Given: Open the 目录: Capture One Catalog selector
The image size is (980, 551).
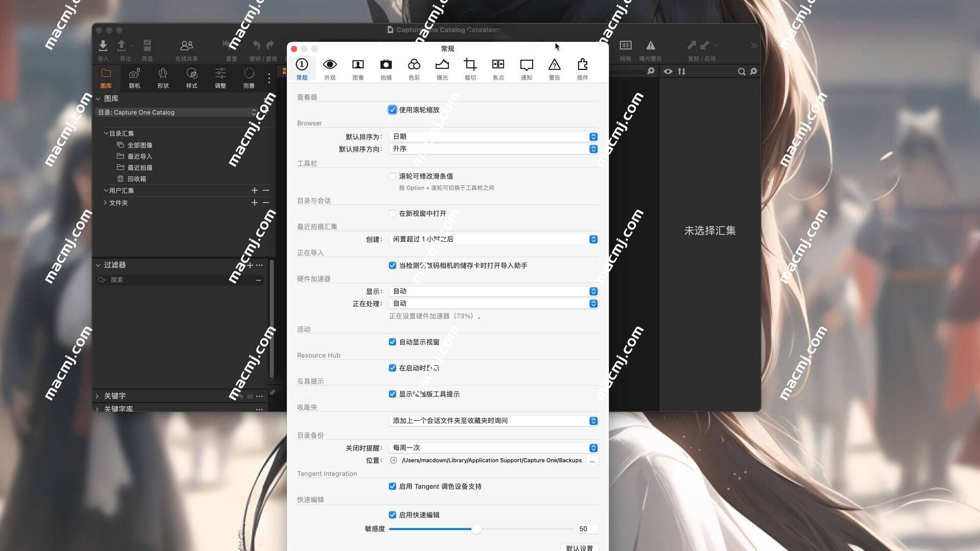Looking at the screenshot, I should coord(177,112).
